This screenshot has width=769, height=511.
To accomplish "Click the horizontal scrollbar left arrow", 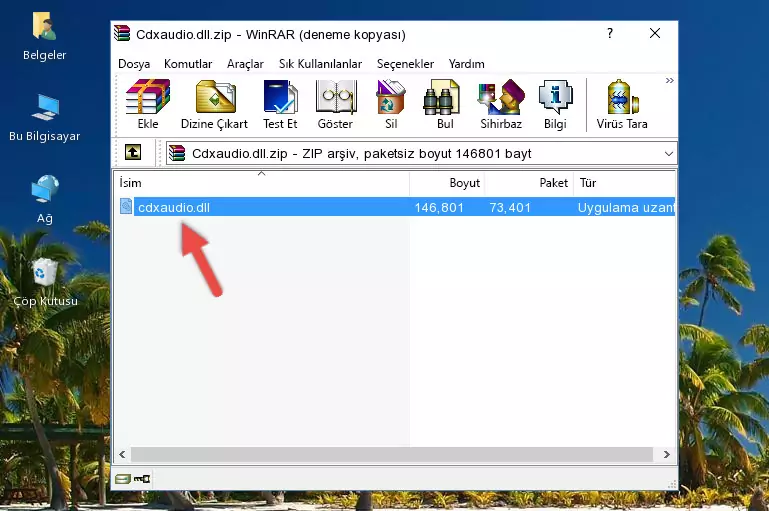I will click(x=122, y=455).
